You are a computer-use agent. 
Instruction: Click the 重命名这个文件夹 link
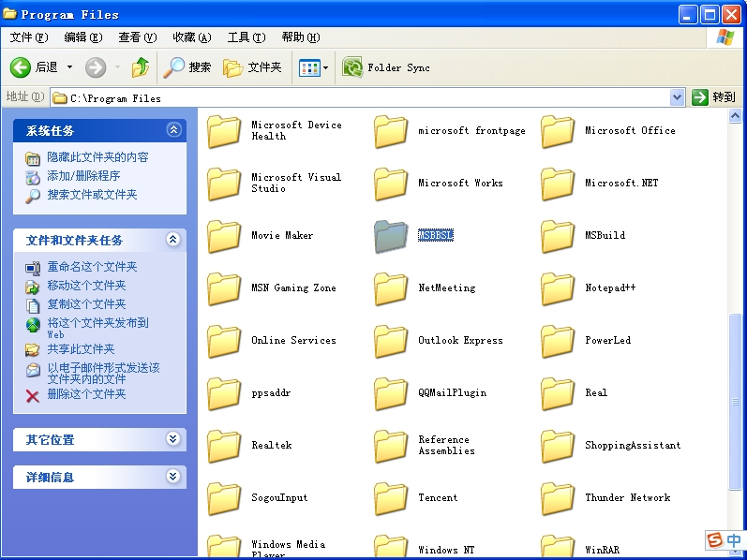92,267
